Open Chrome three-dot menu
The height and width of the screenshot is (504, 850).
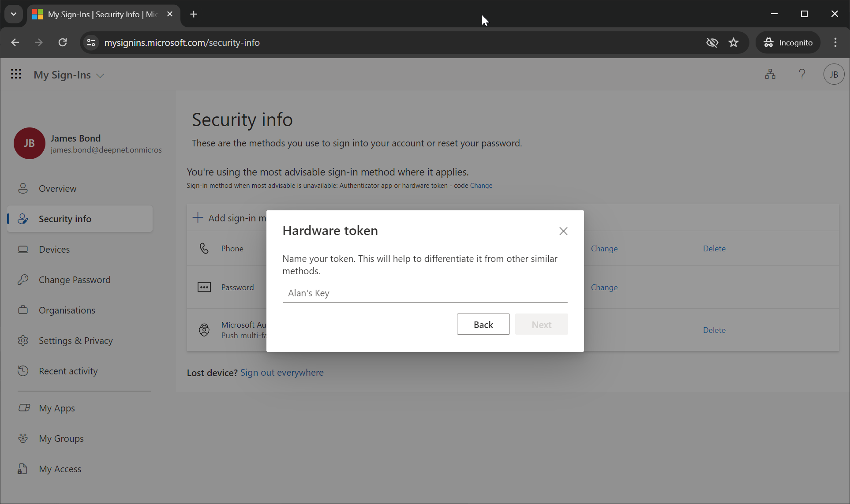click(x=835, y=43)
